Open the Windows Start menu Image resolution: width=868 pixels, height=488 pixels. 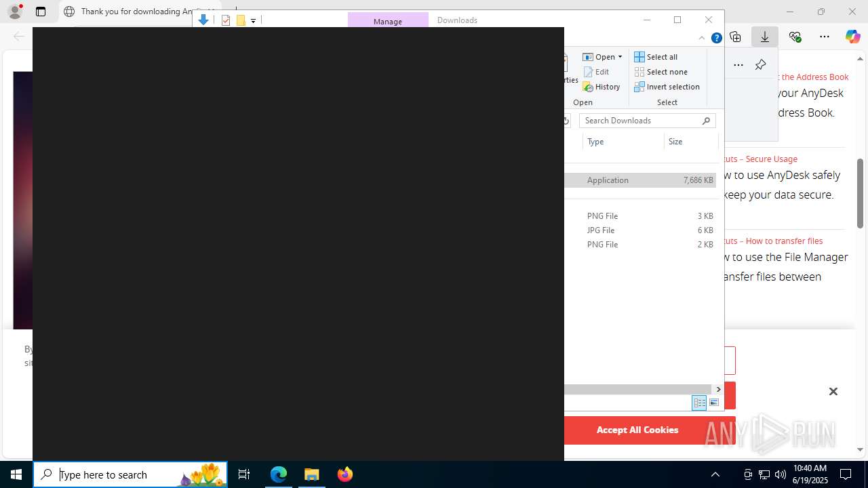16,474
